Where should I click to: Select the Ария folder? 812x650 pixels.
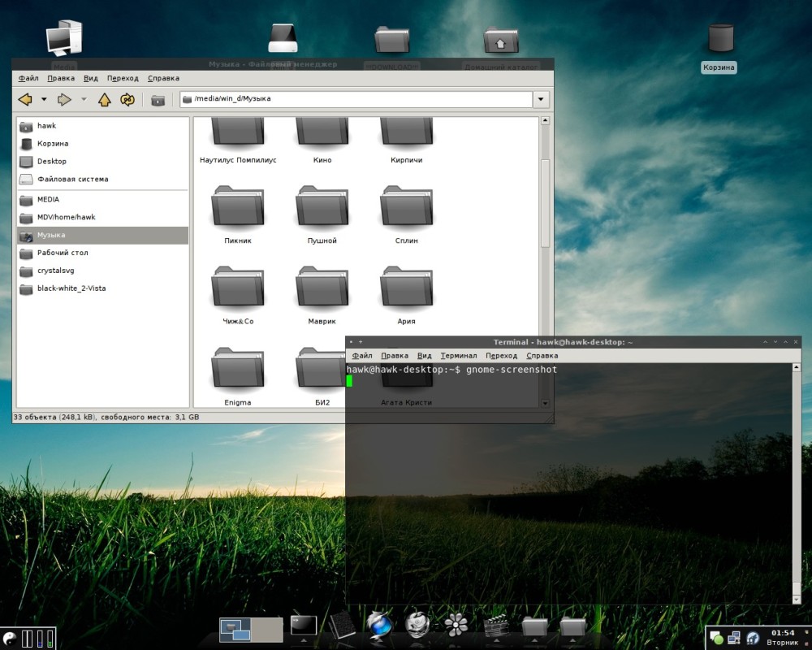coord(407,294)
